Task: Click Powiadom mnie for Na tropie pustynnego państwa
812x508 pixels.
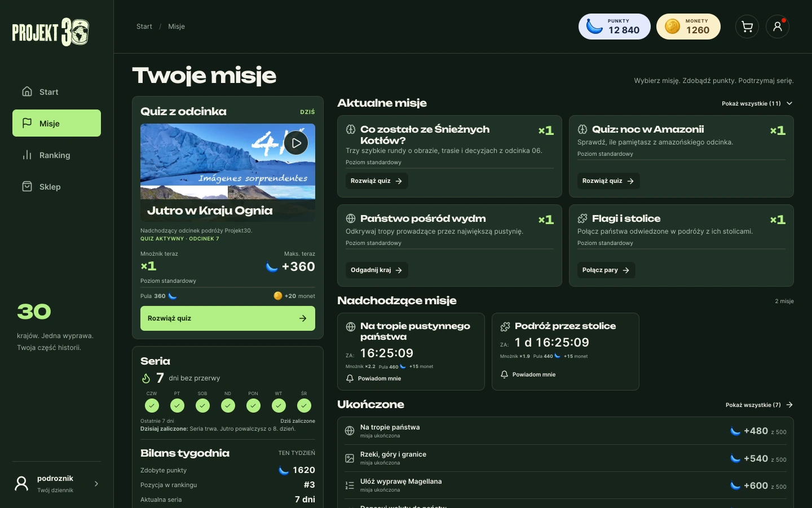Action: click(373, 378)
